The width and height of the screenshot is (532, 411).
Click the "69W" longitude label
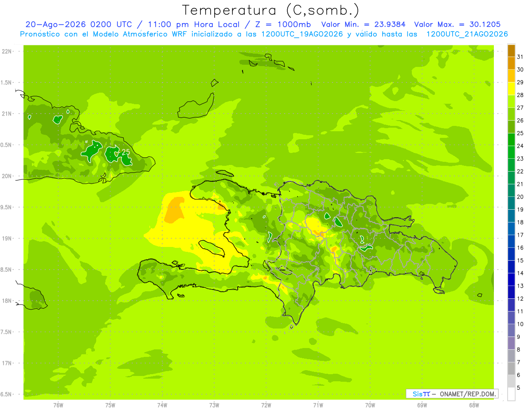[422, 405]
